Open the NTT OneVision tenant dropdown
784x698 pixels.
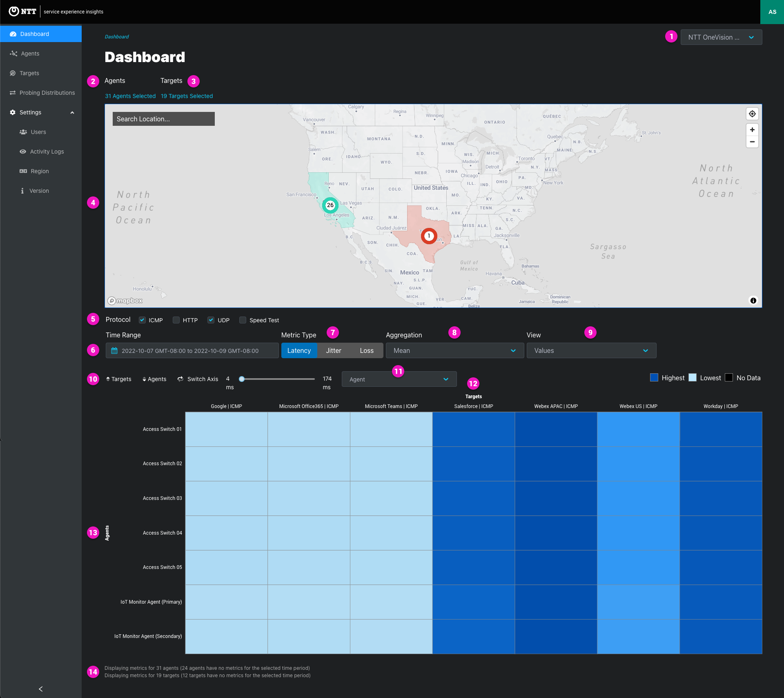[x=721, y=37]
